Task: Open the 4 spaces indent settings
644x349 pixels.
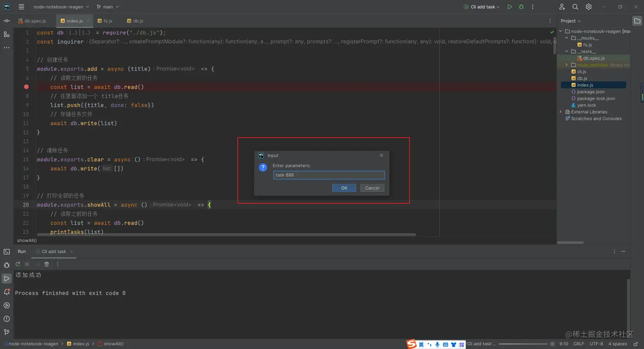Action: tap(618, 344)
